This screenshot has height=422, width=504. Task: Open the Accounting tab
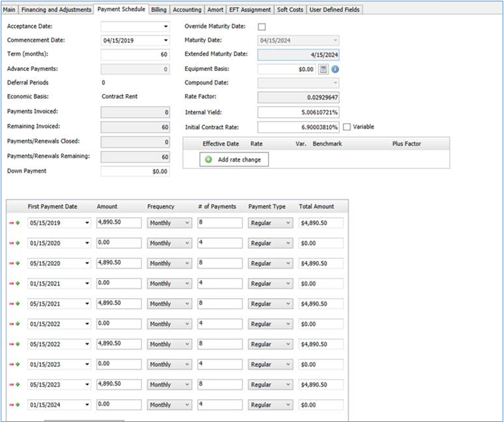tap(187, 10)
